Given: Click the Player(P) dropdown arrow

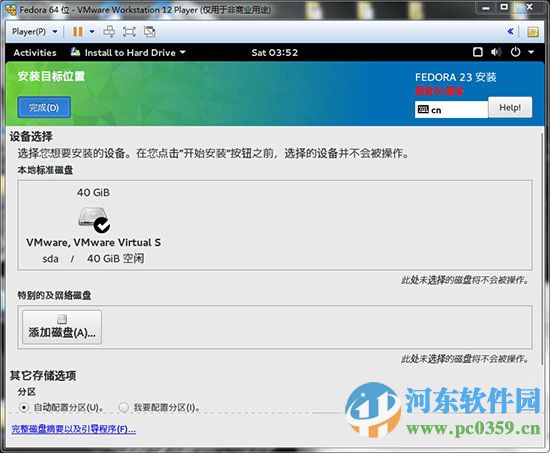Looking at the screenshot, I should point(55,32).
